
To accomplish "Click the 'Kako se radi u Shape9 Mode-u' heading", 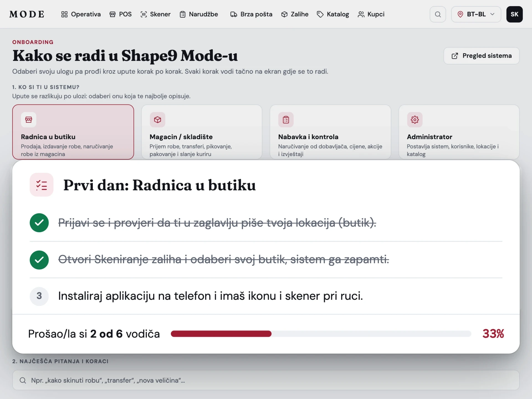I will 125,56.
